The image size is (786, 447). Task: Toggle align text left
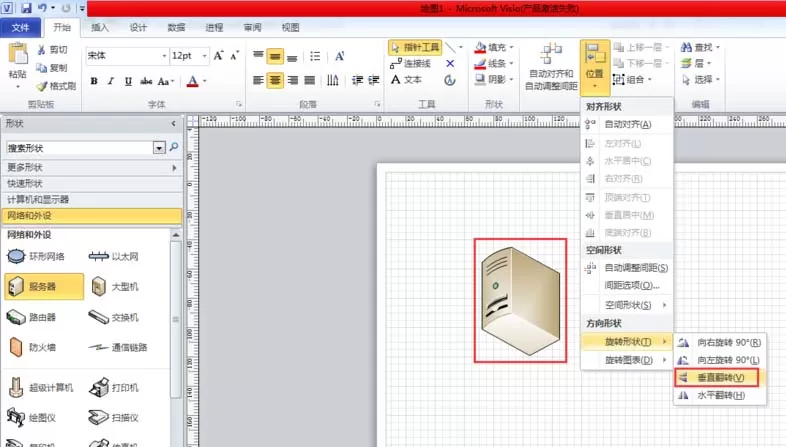pyautogui.click(x=258, y=80)
